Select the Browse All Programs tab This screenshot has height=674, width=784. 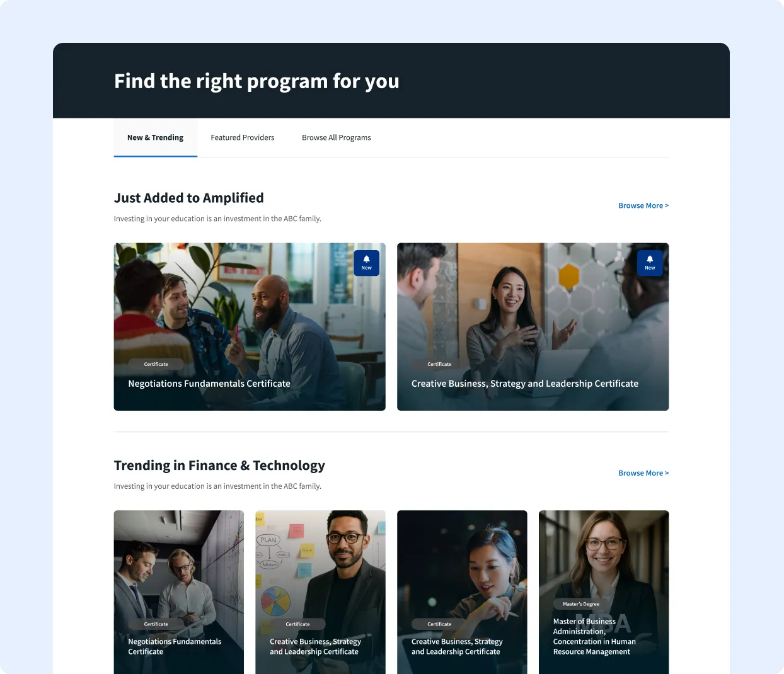(x=337, y=137)
